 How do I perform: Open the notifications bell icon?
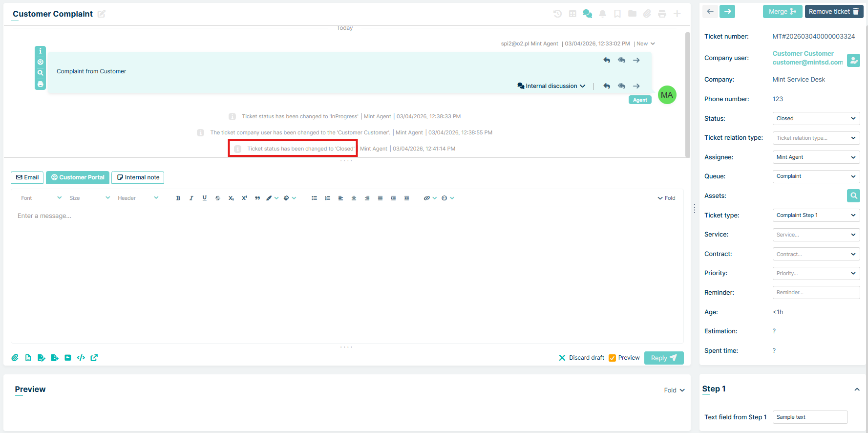click(x=602, y=14)
